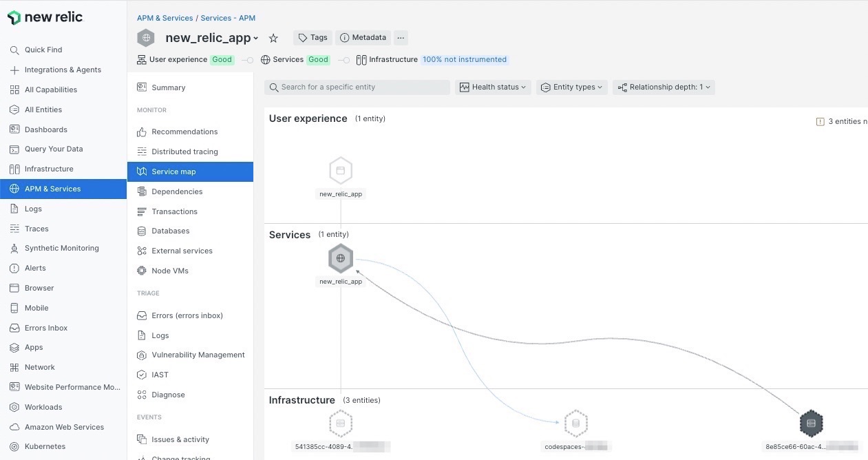The height and width of the screenshot is (460, 868).
Task: Focus the Search for a specific entity field
Action: (357, 87)
